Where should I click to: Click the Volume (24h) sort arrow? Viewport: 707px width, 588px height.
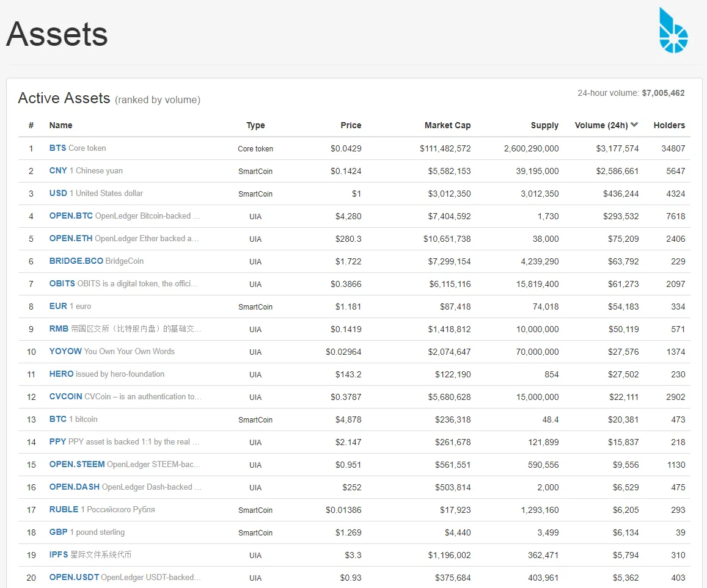click(x=634, y=125)
